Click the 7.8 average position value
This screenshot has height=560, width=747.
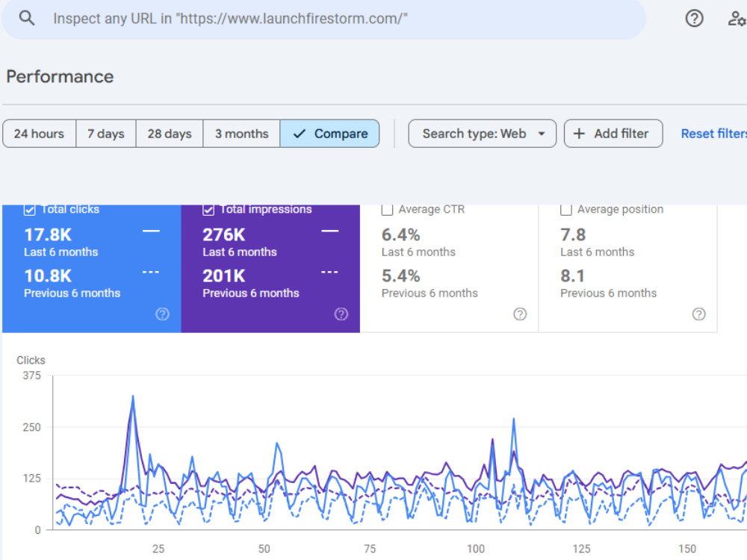point(573,234)
